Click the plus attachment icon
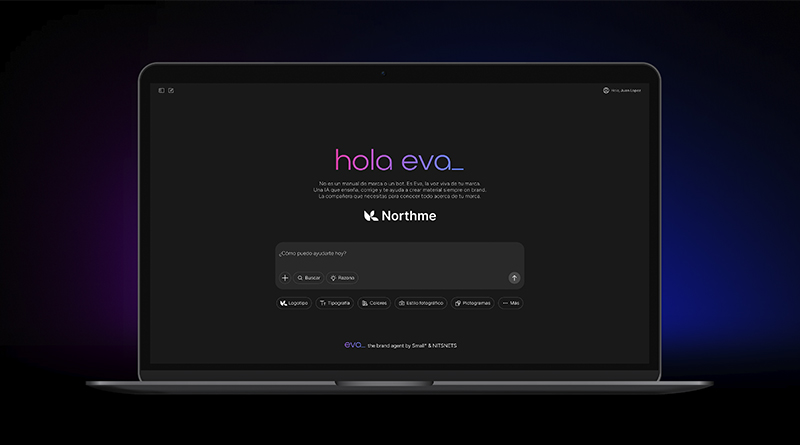 tap(285, 278)
